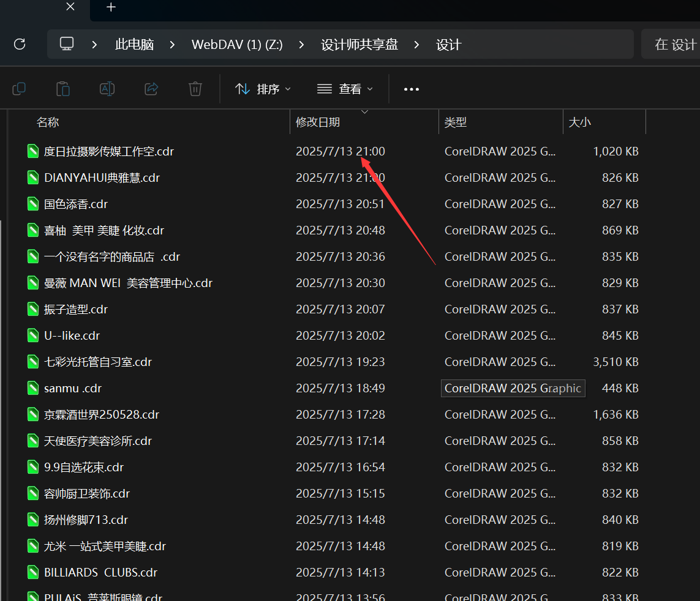Click the Delete trash icon in toolbar
Viewport: 700px width, 601px height.
click(x=195, y=89)
